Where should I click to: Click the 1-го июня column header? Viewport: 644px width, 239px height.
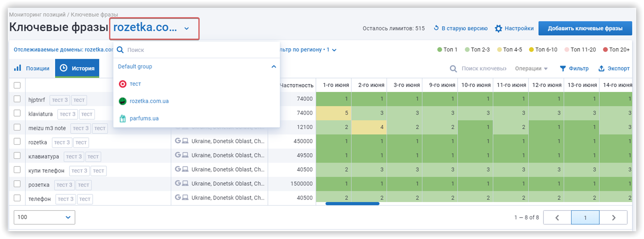click(x=334, y=85)
